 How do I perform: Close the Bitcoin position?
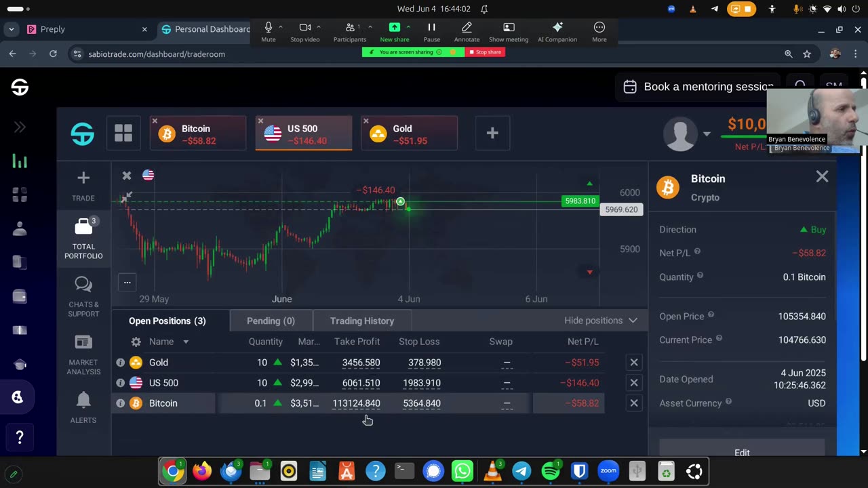[x=634, y=403]
